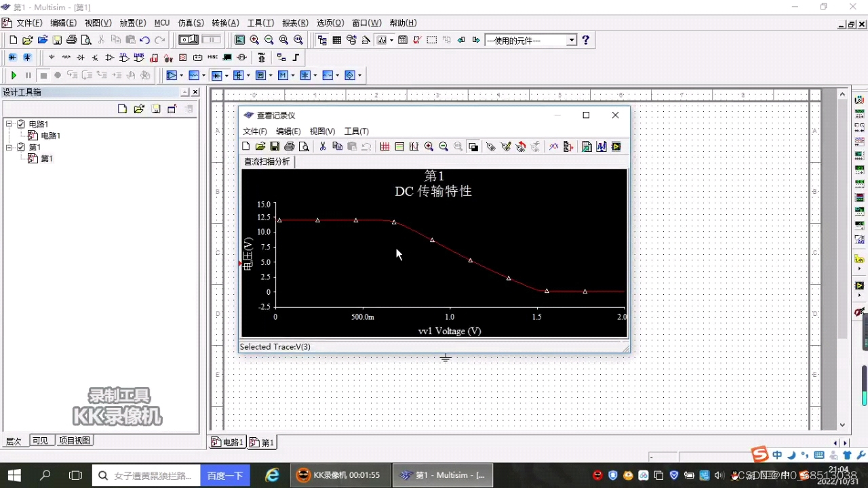Image resolution: width=868 pixels, height=488 pixels.
Task: Click the Zoom out magnifier in main toolbar
Action: 269,40
